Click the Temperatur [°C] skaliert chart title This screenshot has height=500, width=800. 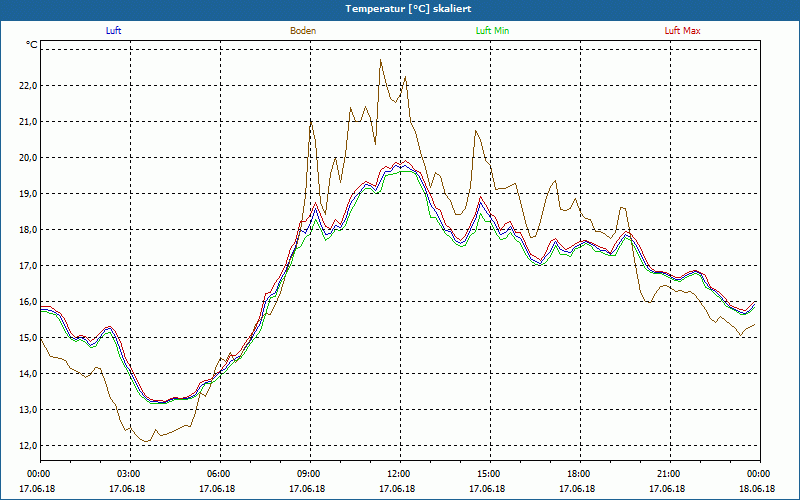(408, 9)
